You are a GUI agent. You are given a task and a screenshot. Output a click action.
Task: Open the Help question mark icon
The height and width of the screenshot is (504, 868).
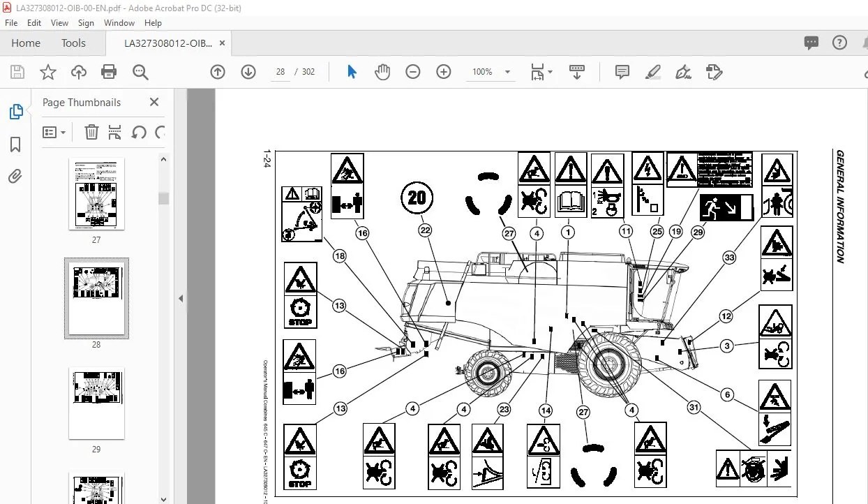pos(839,43)
